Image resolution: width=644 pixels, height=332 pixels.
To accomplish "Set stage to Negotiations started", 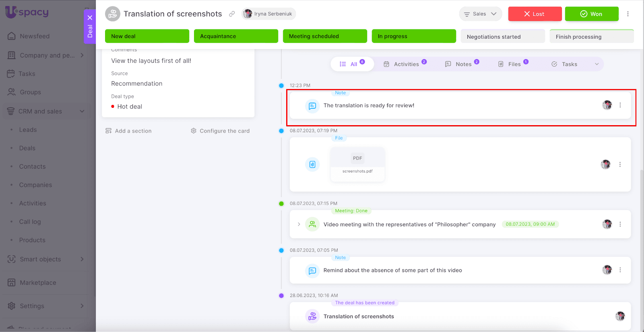I will (502, 37).
